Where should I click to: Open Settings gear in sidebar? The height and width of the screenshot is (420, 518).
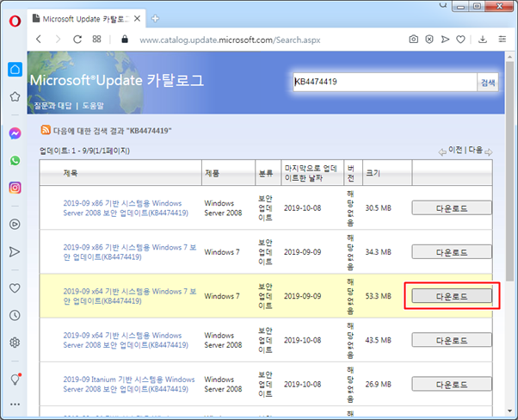[15, 343]
